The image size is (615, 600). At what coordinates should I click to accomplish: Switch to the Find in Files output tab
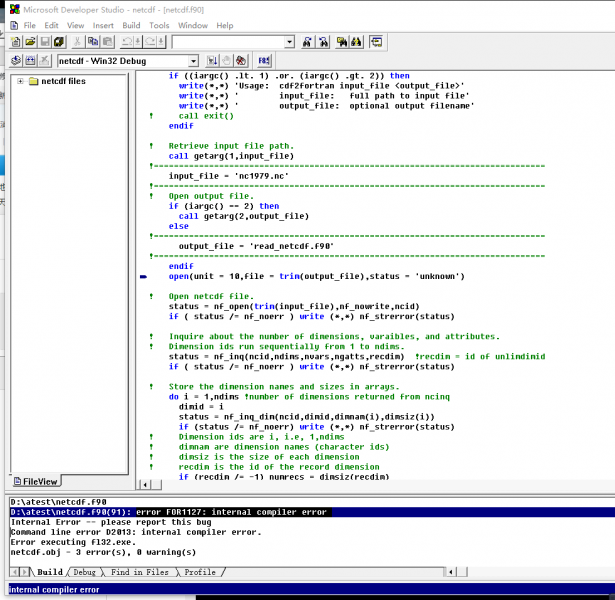[140, 572]
